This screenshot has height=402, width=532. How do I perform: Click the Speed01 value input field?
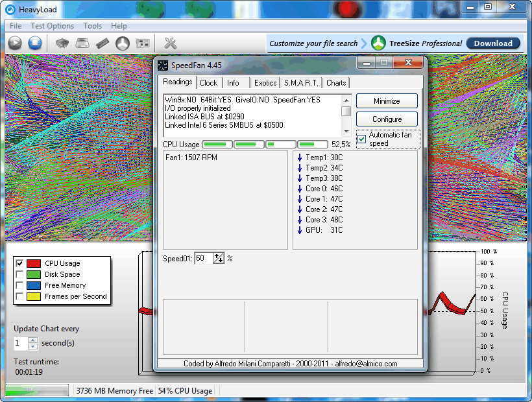203,258
